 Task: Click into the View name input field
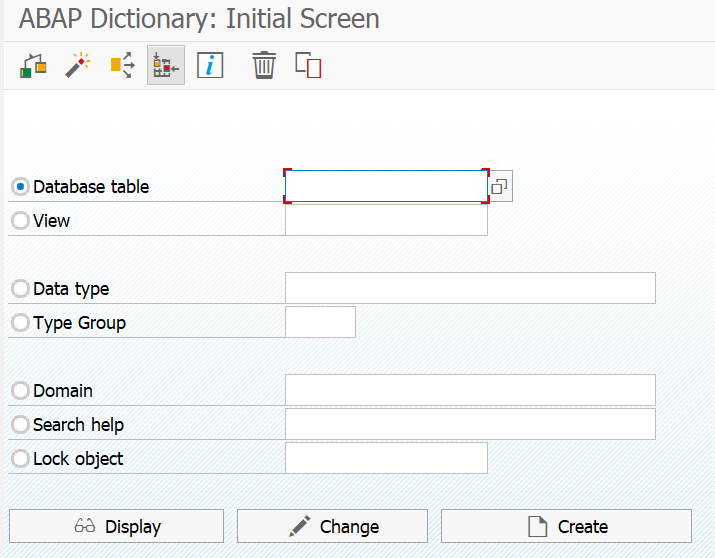(386, 220)
